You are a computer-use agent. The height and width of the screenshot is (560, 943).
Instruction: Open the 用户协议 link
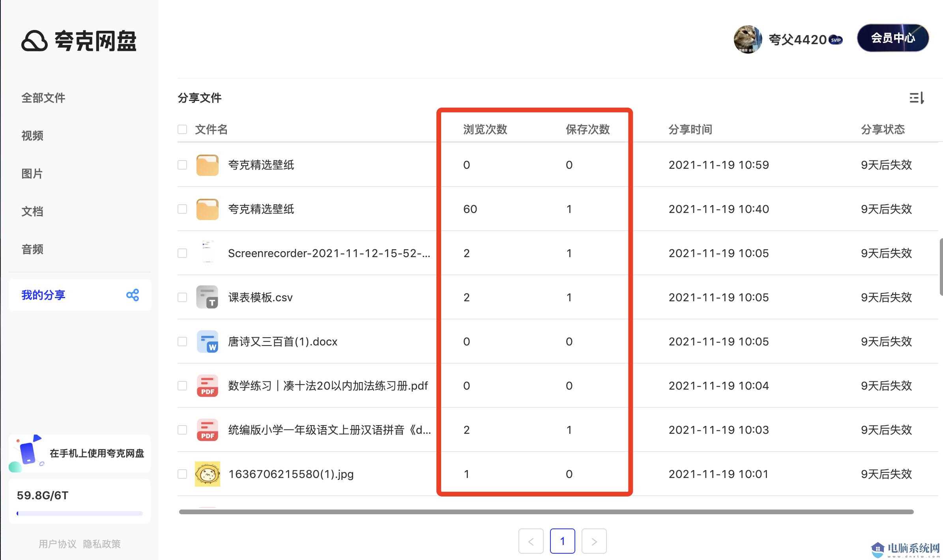click(x=58, y=544)
